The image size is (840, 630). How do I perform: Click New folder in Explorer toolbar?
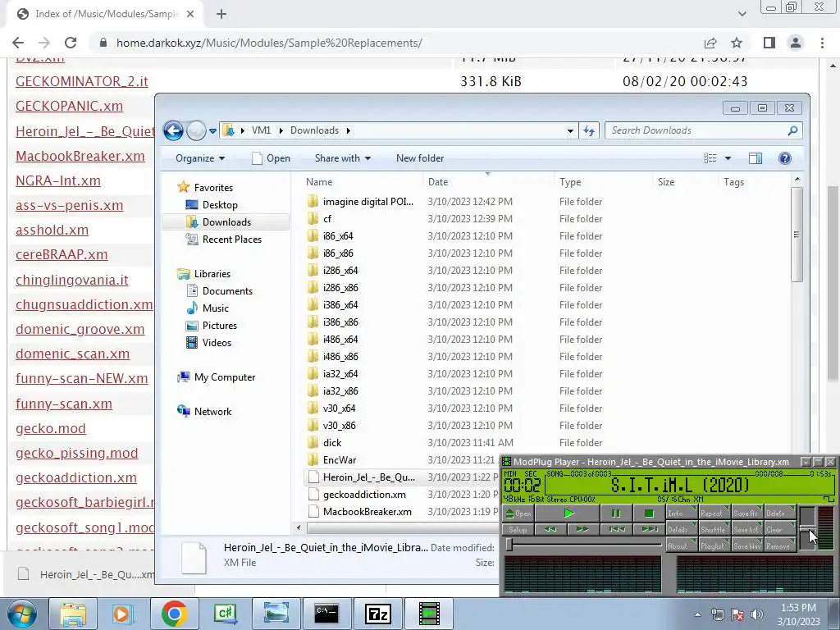[420, 158]
